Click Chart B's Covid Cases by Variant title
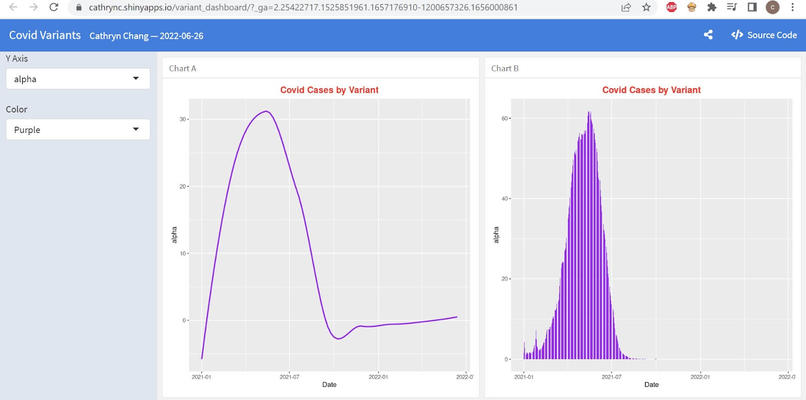Image resolution: width=806 pixels, height=400 pixels. point(651,90)
